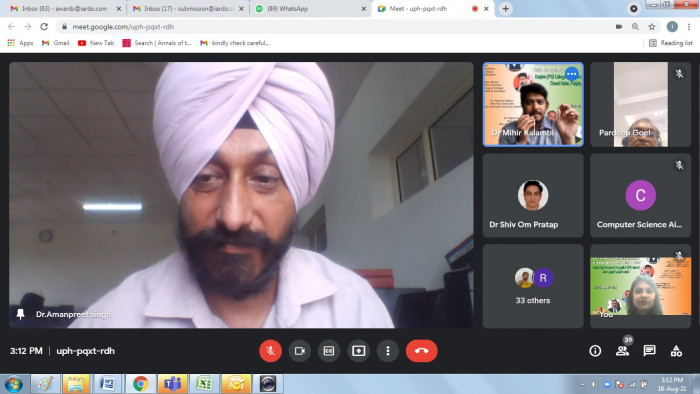This screenshot has width=700, height=394.
Task: Open meeting details info icon
Action: (x=595, y=351)
